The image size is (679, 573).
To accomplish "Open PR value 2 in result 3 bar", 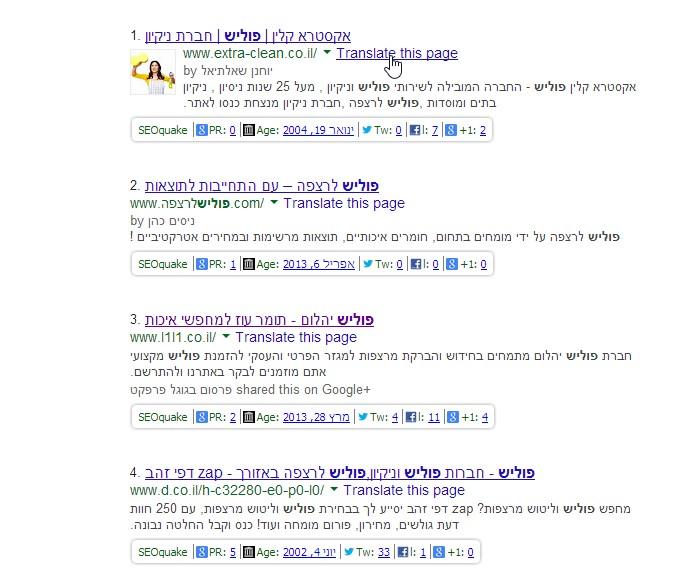I will click(233, 417).
